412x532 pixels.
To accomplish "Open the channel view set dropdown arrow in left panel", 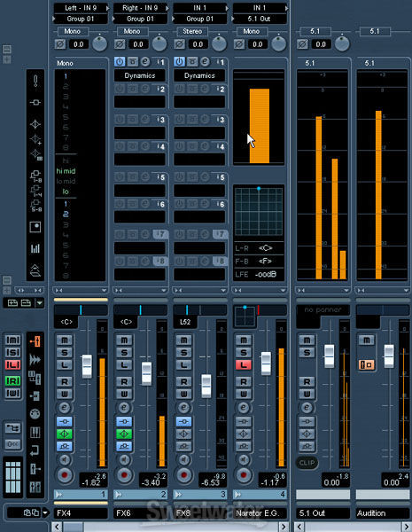I will pos(40,302).
